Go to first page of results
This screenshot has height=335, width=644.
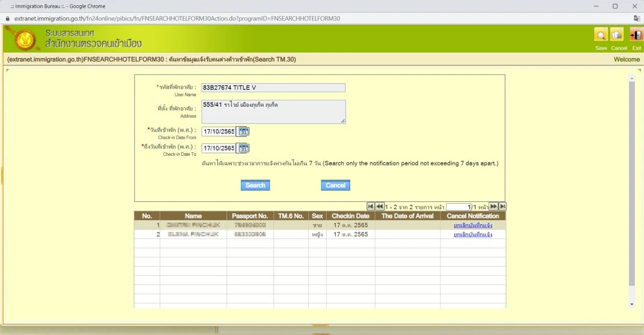(x=371, y=206)
